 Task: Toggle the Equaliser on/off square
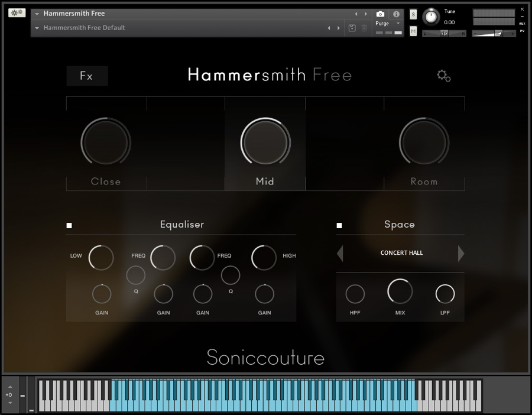coord(69,226)
